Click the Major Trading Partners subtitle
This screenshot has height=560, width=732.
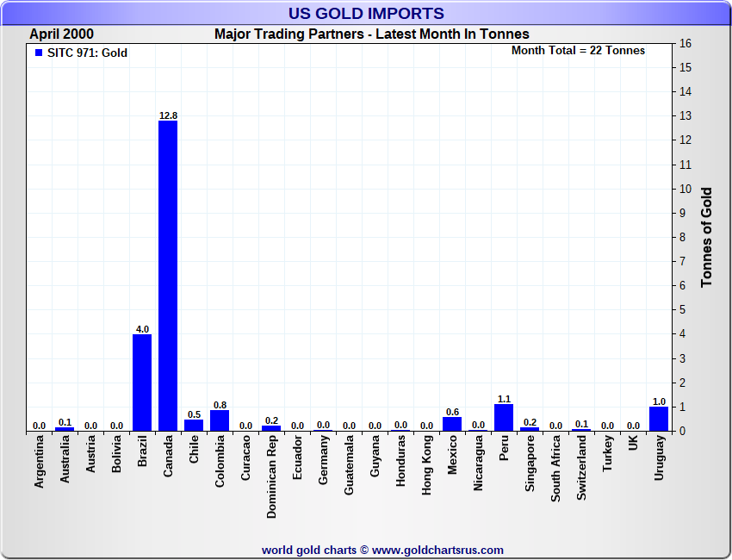[371, 34]
